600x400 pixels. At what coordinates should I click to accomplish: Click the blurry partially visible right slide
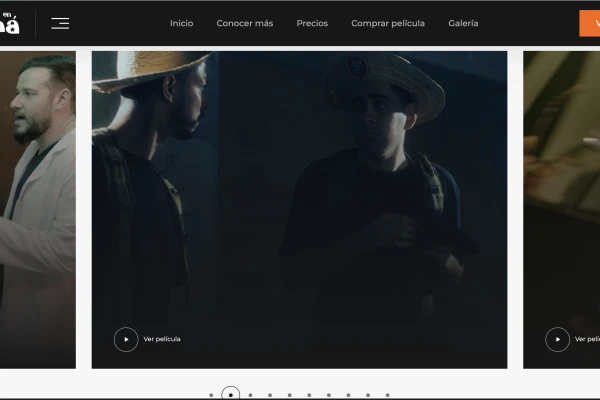coord(561,210)
